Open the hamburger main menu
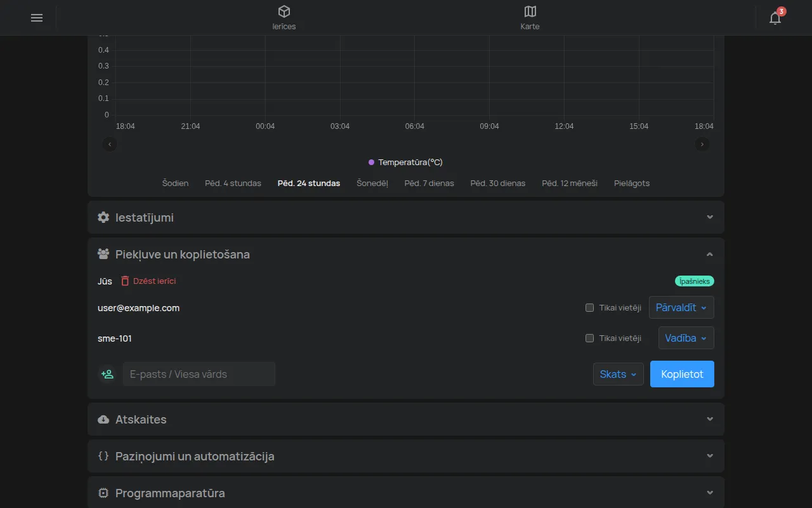Image resolution: width=812 pixels, height=508 pixels. [x=37, y=18]
